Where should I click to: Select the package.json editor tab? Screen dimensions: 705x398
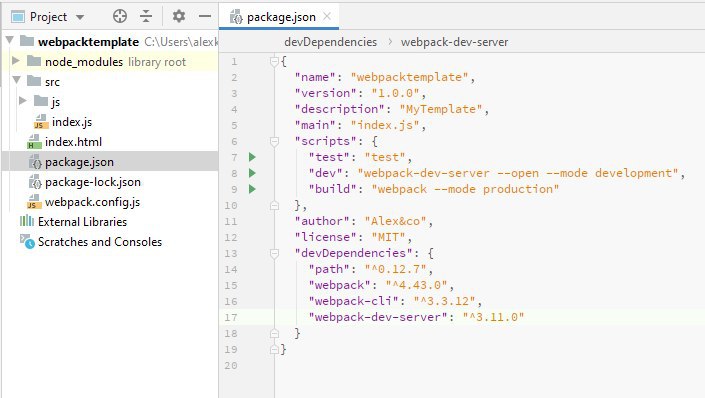tap(273, 17)
